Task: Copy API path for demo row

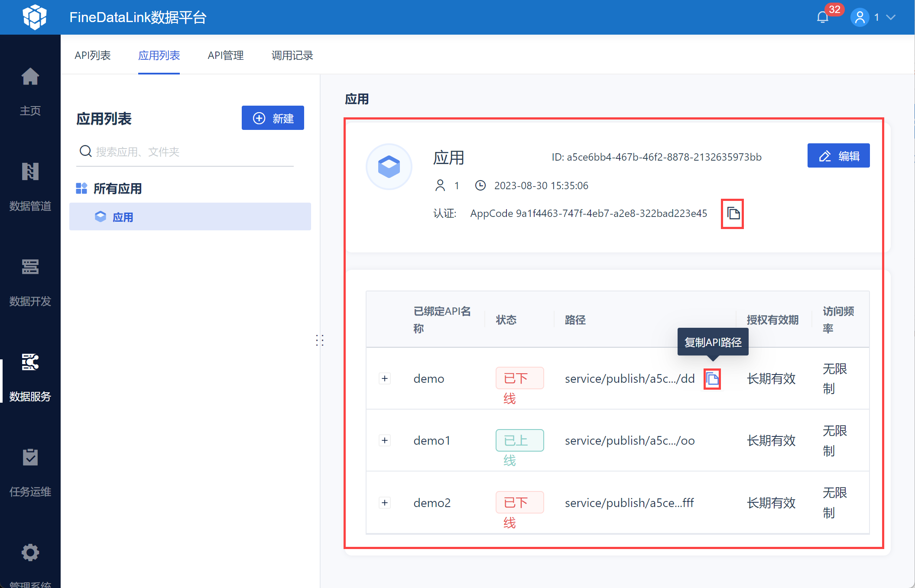Action: (712, 379)
